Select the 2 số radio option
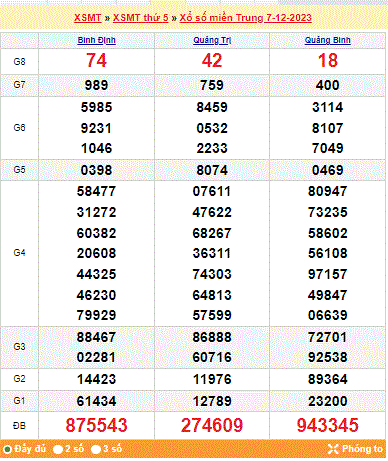The height and width of the screenshot is (461, 388). [58, 449]
